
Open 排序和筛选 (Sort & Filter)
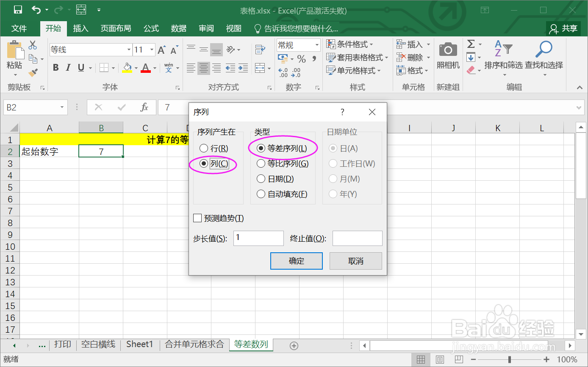click(x=504, y=57)
